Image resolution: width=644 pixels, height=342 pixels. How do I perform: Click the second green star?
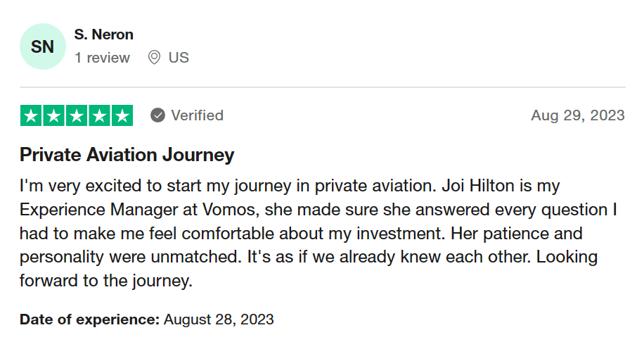coord(53,115)
